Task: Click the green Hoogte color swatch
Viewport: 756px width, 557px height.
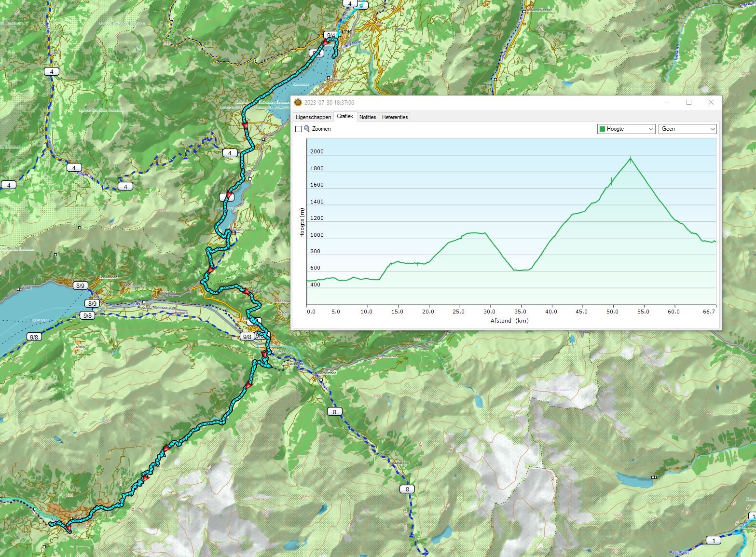Action: 602,129
